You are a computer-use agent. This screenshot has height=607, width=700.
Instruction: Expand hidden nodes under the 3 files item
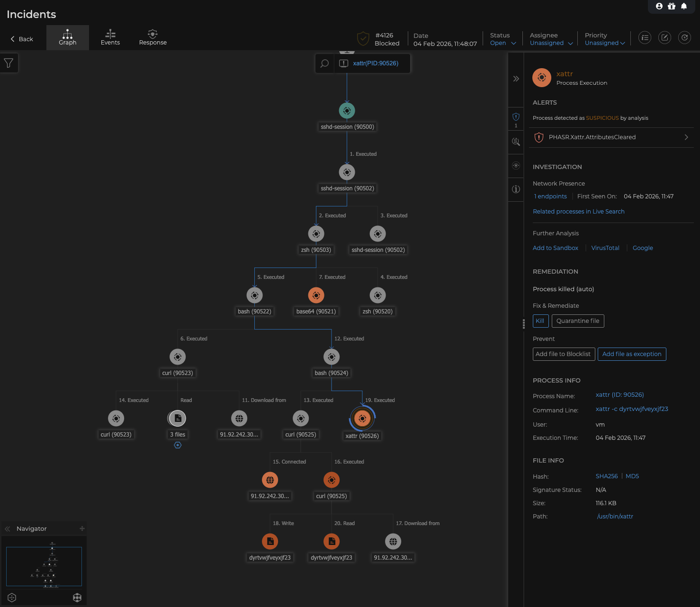tap(178, 445)
